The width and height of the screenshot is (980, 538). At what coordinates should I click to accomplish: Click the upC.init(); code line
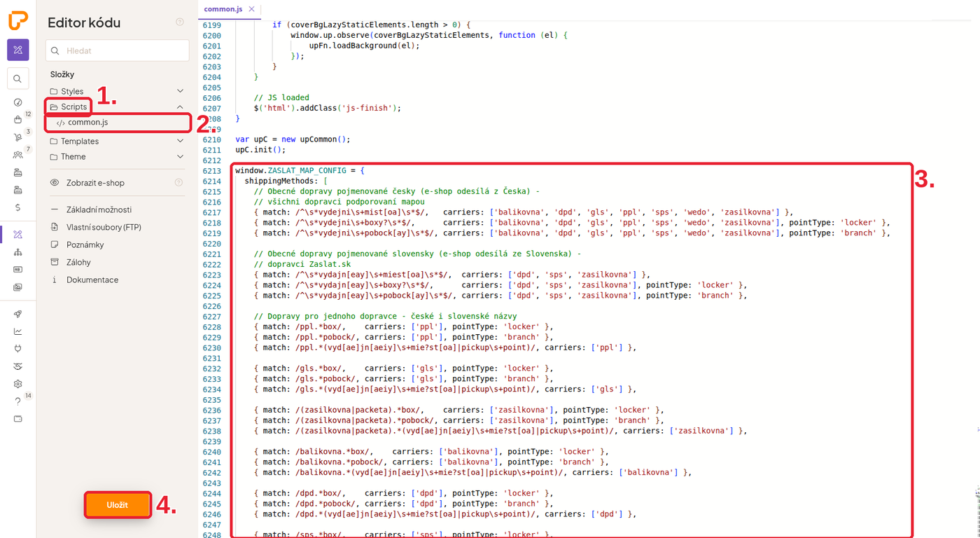[260, 150]
